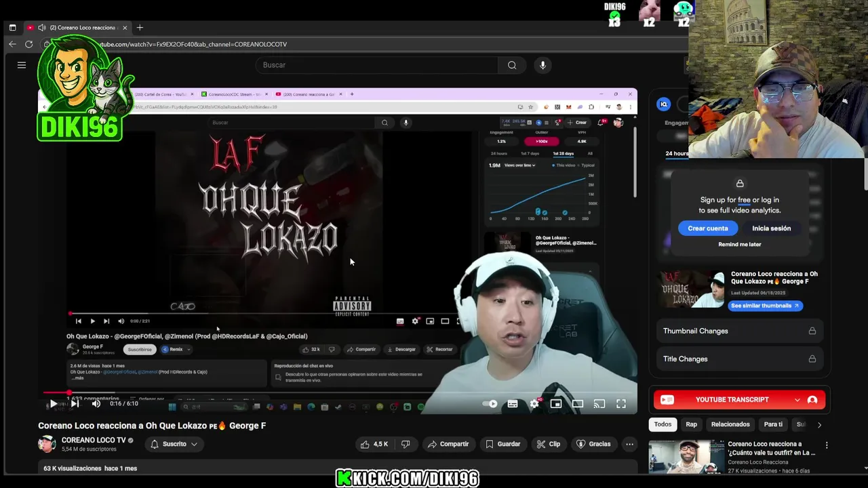Image resolution: width=868 pixels, height=488 pixels.
Task: Open the options menu for the outfit video
Action: pos(827,445)
